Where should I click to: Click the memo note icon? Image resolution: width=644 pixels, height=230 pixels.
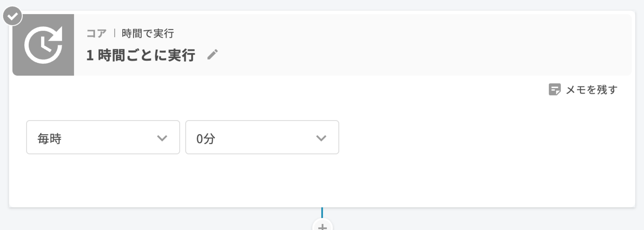[x=554, y=89]
